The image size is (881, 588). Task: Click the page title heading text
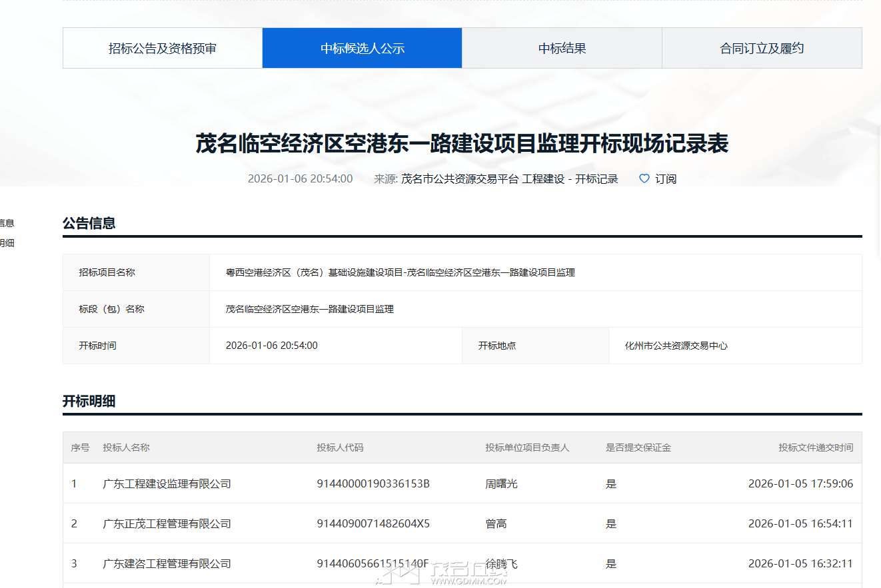[462, 143]
